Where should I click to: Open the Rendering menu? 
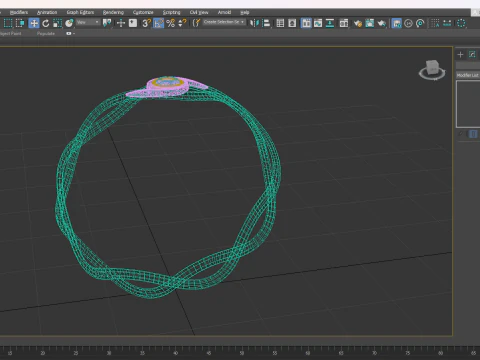point(113,12)
